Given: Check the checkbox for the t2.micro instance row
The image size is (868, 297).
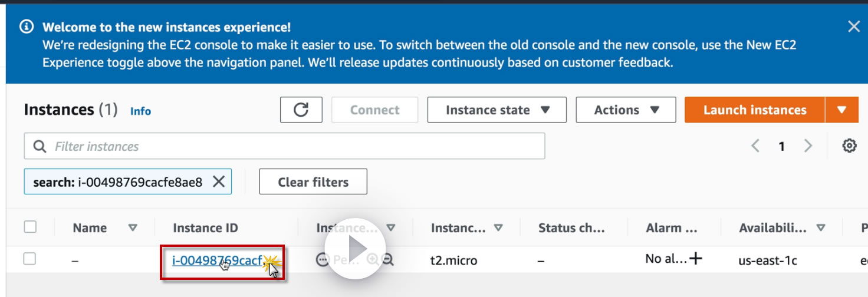Looking at the screenshot, I should [x=30, y=259].
